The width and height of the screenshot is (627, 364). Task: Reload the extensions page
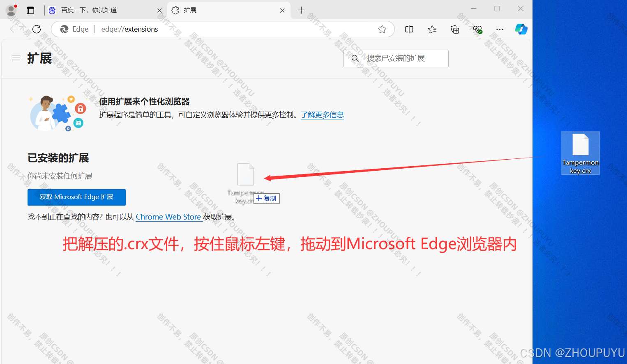pyautogui.click(x=37, y=29)
